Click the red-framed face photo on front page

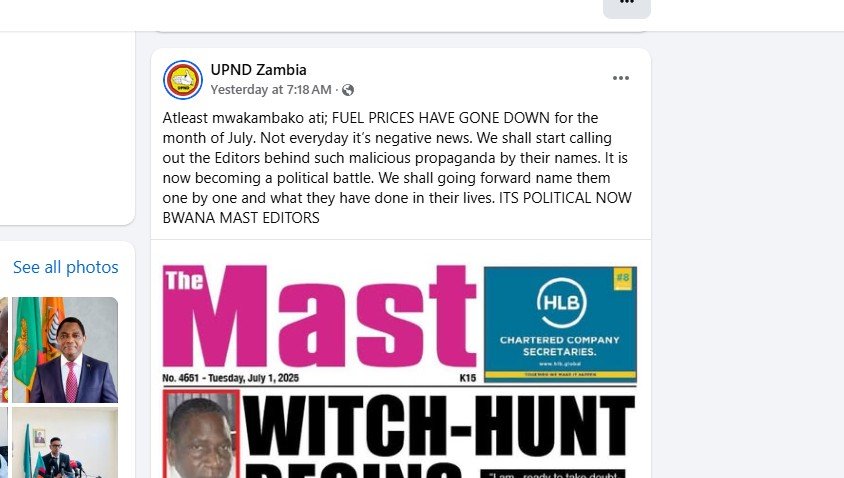(201, 434)
